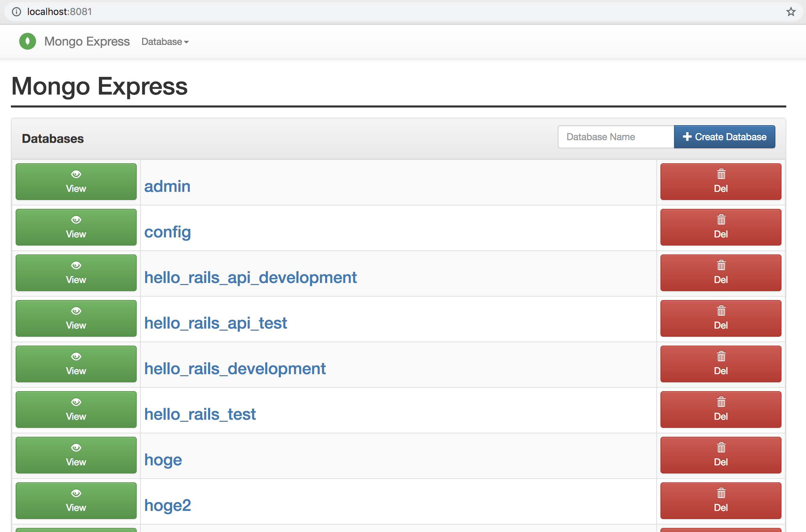The image size is (806, 532).
Task: Delete the hello_rails_api_development database
Action: coord(721,273)
